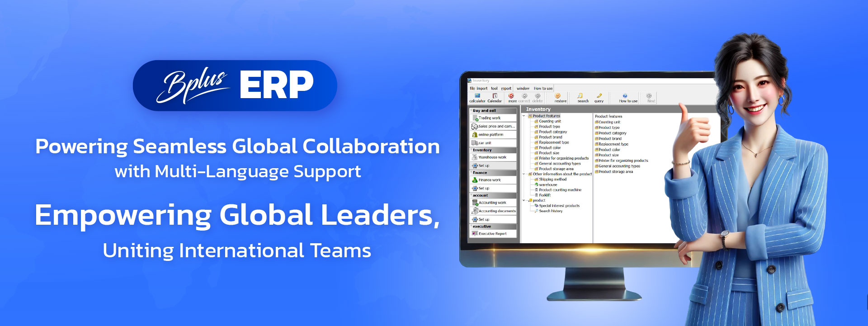
Task: Click the 'query' toolbar icon
Action: pyautogui.click(x=599, y=96)
